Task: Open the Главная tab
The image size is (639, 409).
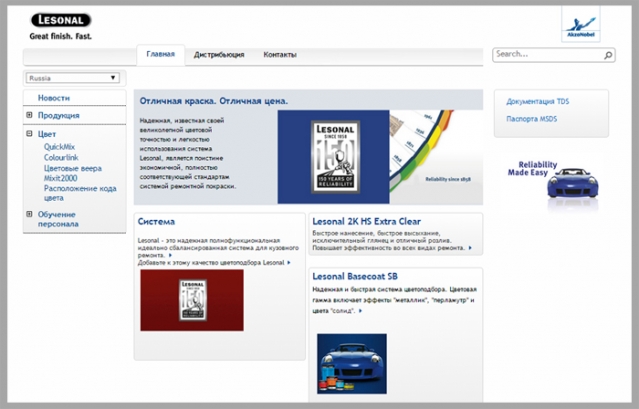Action: coord(161,54)
